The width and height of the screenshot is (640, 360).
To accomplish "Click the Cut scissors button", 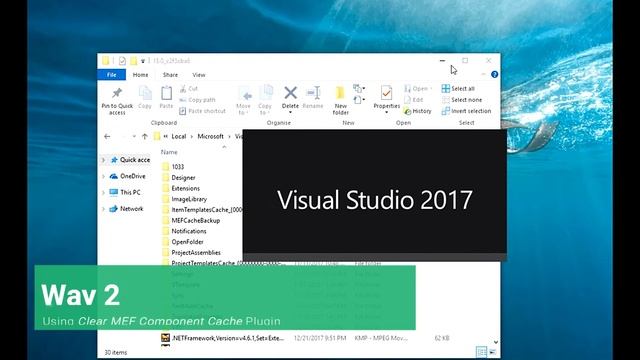I will coord(189,89).
